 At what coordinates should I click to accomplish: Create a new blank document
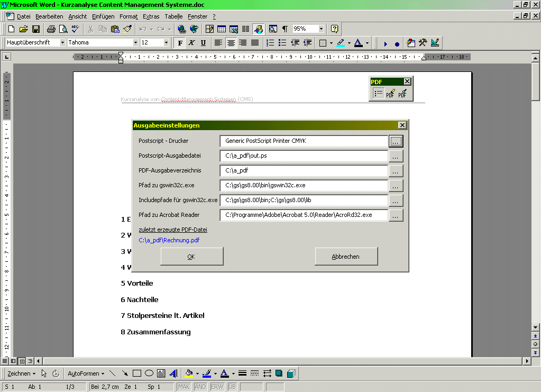(x=11, y=29)
